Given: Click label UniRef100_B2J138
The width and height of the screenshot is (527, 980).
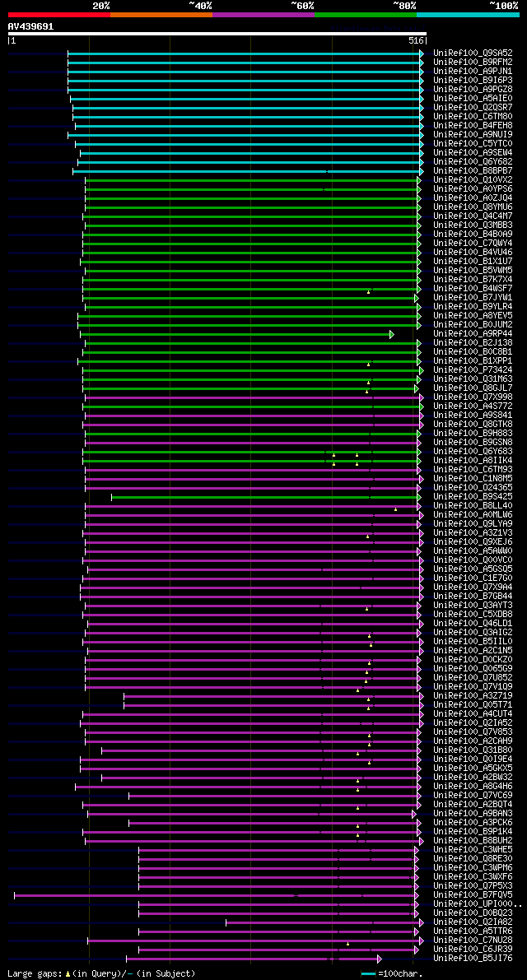Looking at the screenshot, I should pyautogui.click(x=473, y=343).
